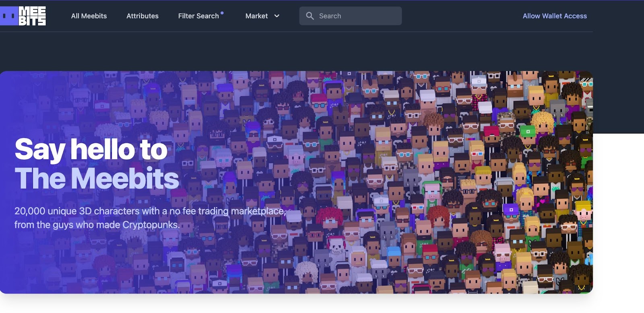Click the 'Say hello to The Meebits' heading
The height and width of the screenshot is (313, 644).
pos(97,163)
